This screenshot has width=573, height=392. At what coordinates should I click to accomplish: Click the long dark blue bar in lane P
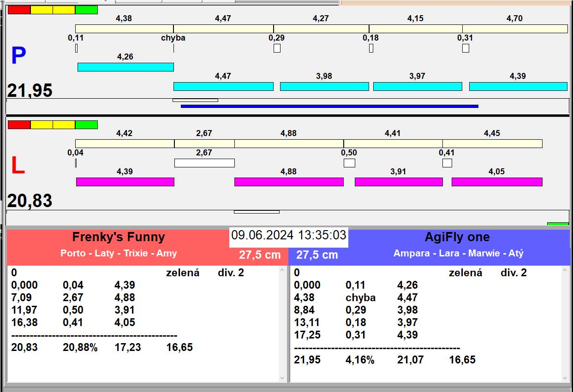329,106
